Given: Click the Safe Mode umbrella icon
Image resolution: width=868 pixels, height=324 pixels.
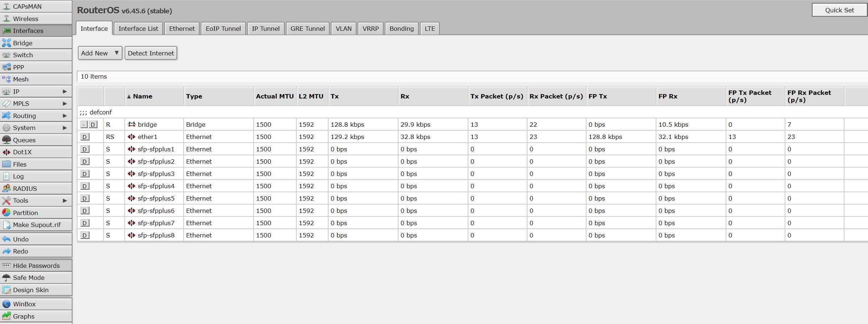Looking at the screenshot, I should pyautogui.click(x=6, y=278).
